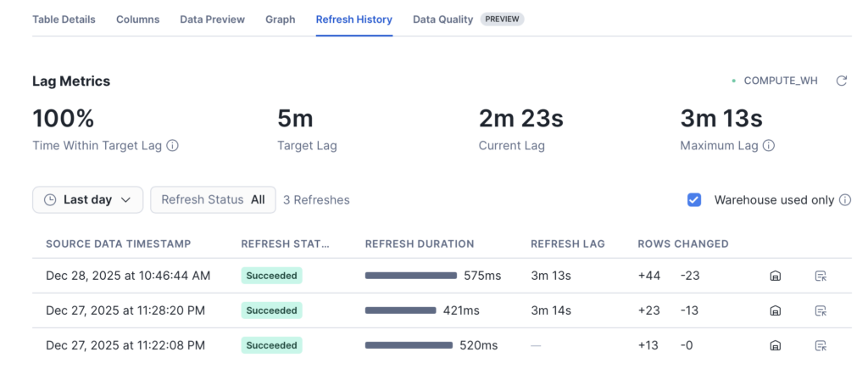Image resolution: width=868 pixels, height=369 pixels.
Task: Click info icon beside Warehouse used only
Action: point(844,200)
